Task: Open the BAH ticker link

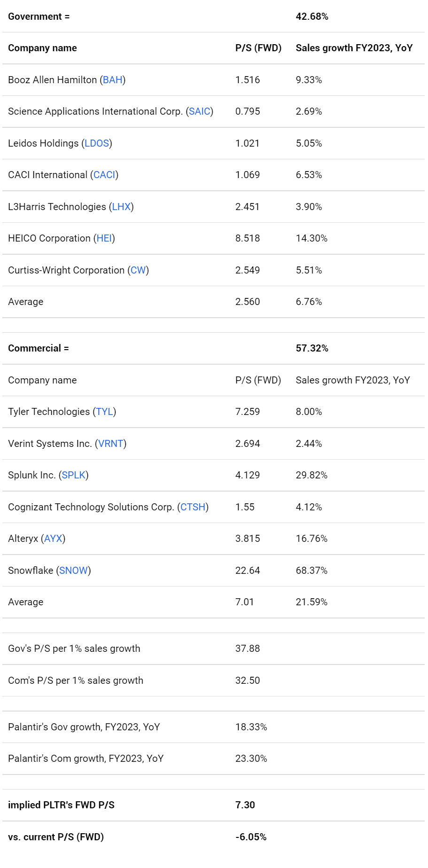Action: [x=113, y=80]
